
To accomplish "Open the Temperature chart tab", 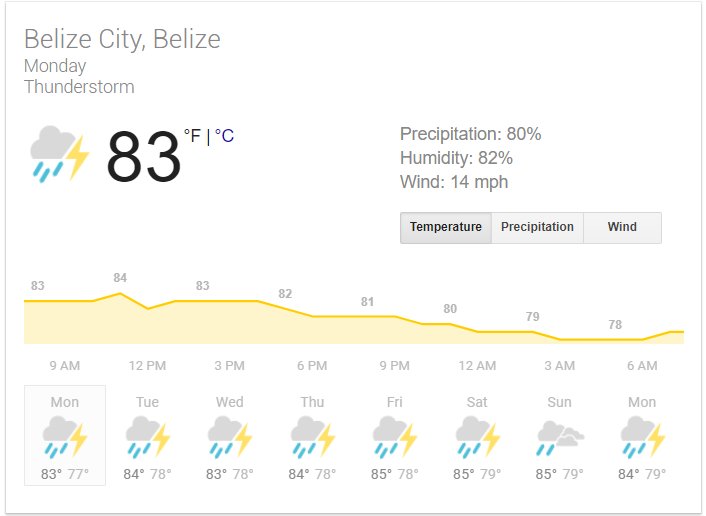I will (x=446, y=227).
